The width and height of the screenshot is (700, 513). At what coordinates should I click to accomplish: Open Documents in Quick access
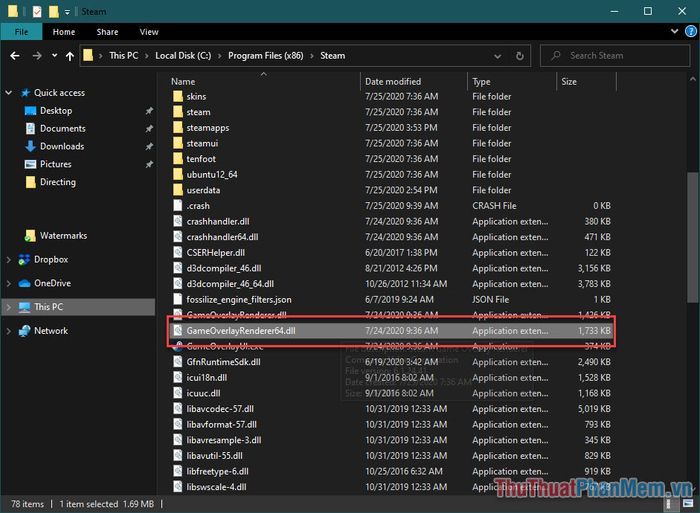coord(62,129)
